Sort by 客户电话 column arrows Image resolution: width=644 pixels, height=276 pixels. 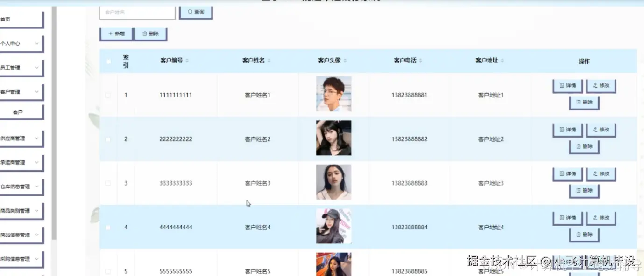(x=421, y=61)
